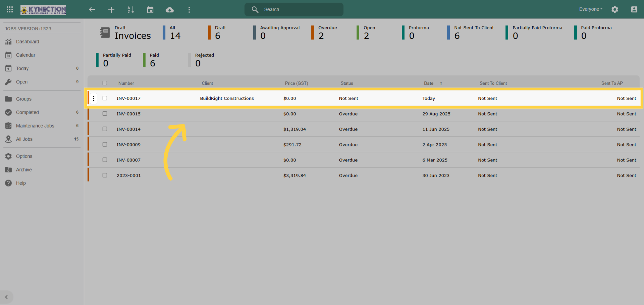Check the INV-00014 row checkbox
The image size is (644, 305).
point(105,129)
